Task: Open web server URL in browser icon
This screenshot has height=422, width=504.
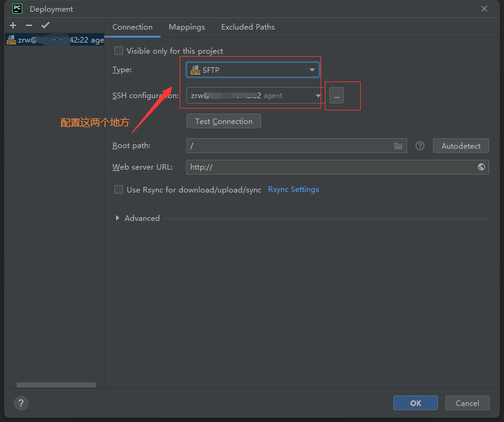Action: click(x=481, y=167)
